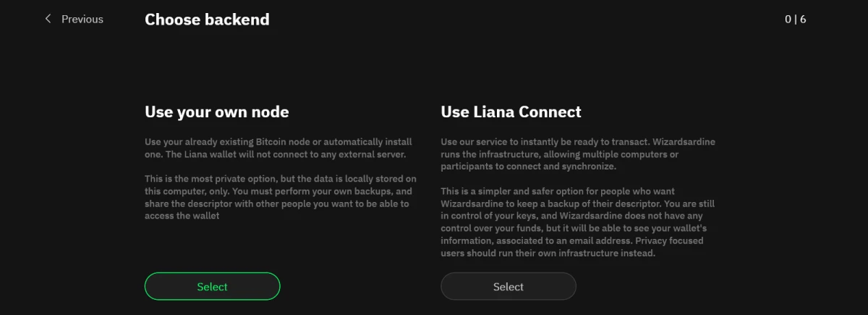Select the Liana Connect backend option
The height and width of the screenshot is (315, 868).
pos(508,287)
